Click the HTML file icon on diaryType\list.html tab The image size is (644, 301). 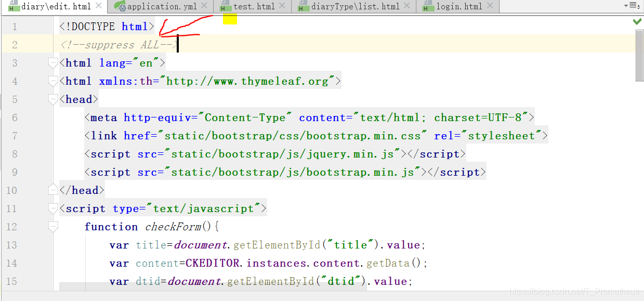point(304,7)
